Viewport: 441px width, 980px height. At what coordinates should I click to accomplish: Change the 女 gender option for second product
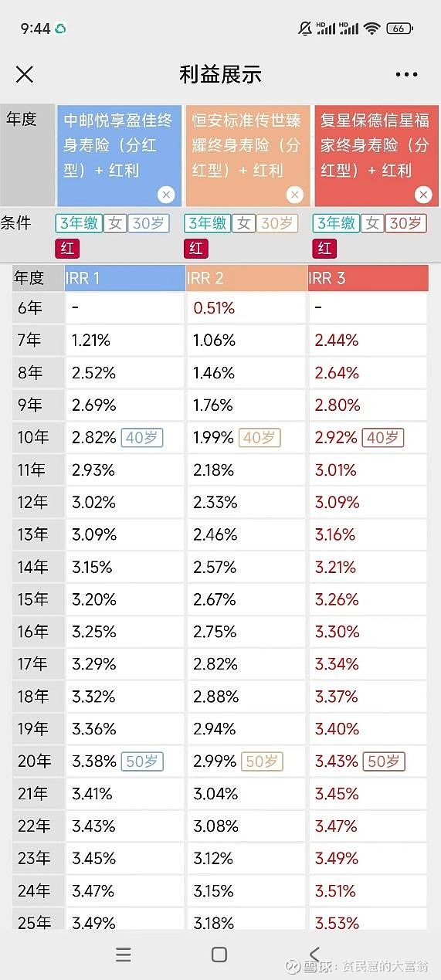point(243,223)
